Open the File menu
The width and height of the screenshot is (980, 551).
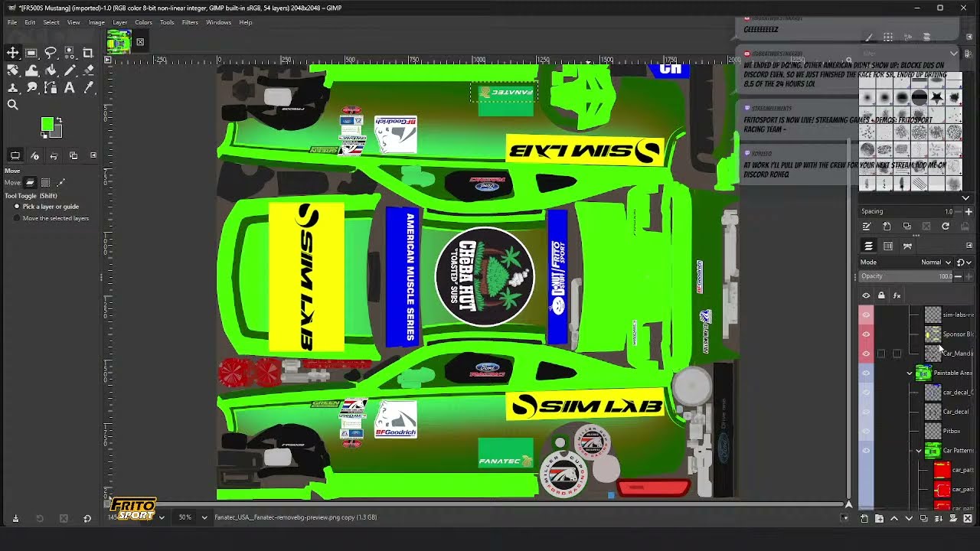tap(12, 22)
